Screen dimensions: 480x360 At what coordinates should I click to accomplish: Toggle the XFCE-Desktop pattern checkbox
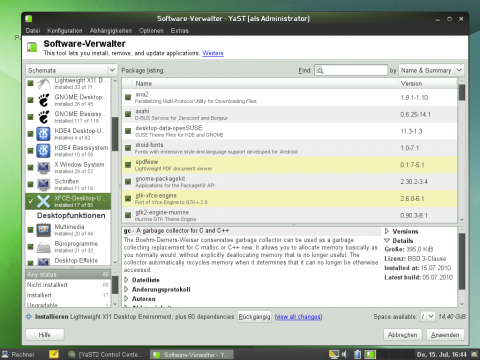pyautogui.click(x=31, y=201)
